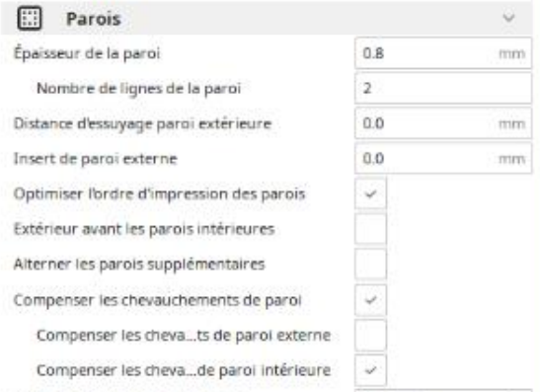Select Extérieur avant les parois intérieures label
Screen dimensions: 540x392
coord(144,229)
